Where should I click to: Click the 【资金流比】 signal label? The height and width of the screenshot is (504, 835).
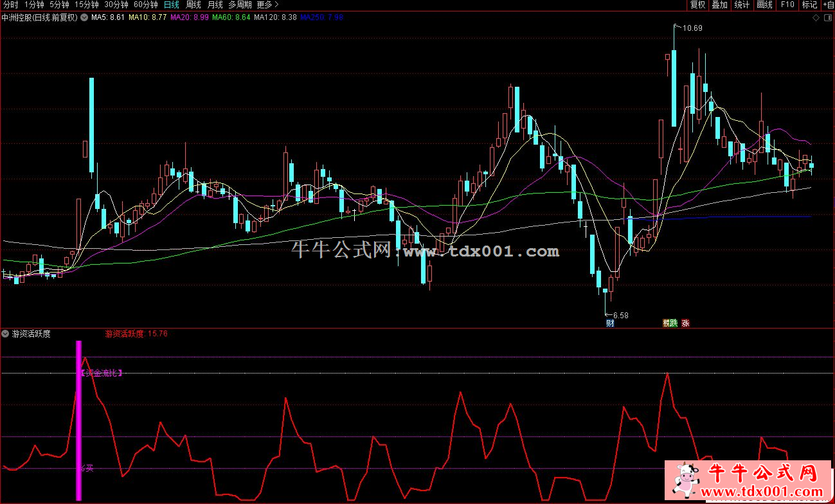click(102, 373)
